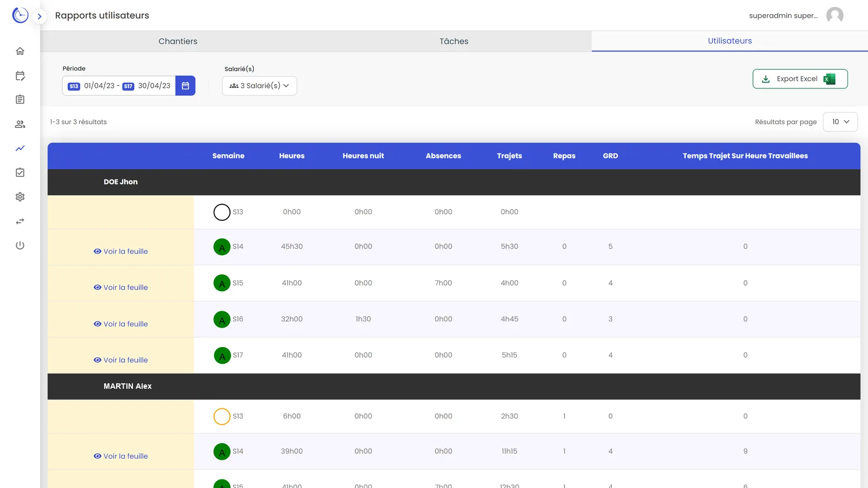
Task: Click the 45h30 hours cell
Action: (292, 246)
